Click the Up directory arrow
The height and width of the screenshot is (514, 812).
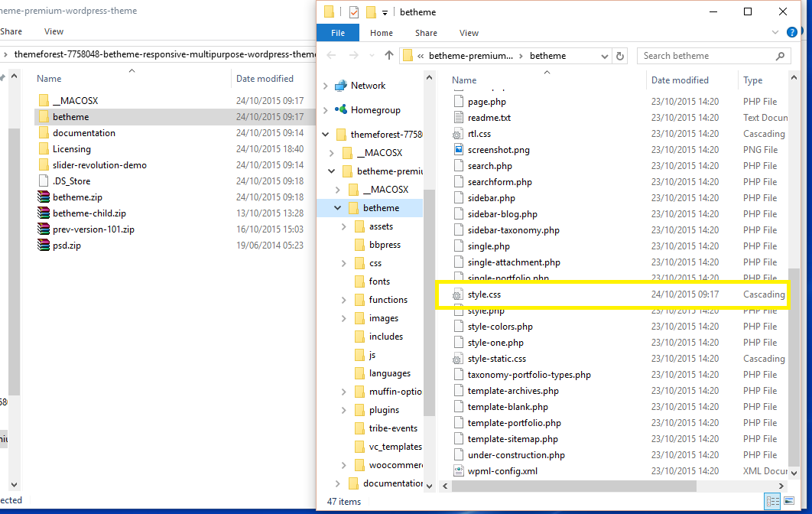coord(389,55)
